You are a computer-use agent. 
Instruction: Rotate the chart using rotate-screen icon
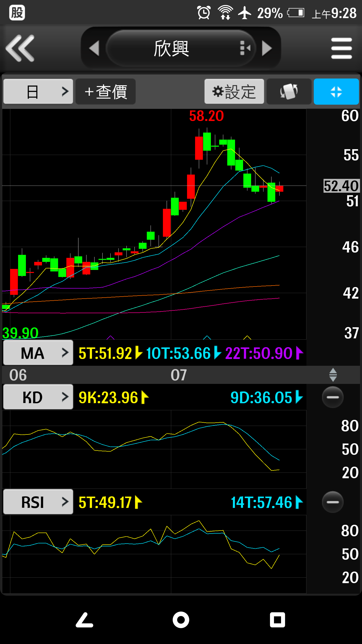[289, 92]
